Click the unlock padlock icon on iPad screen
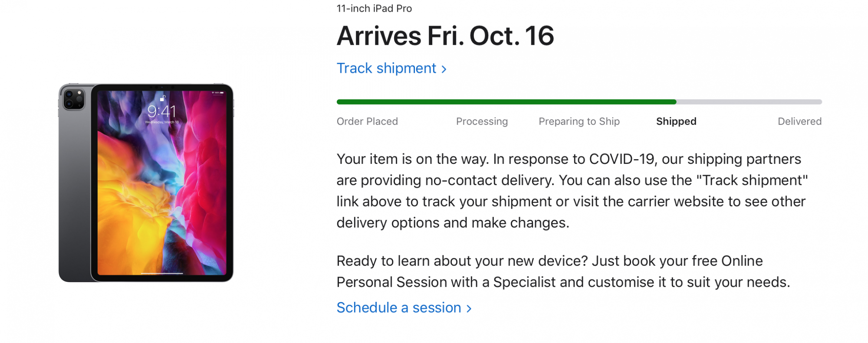Viewport: 868px width, 343px height. pos(163,98)
